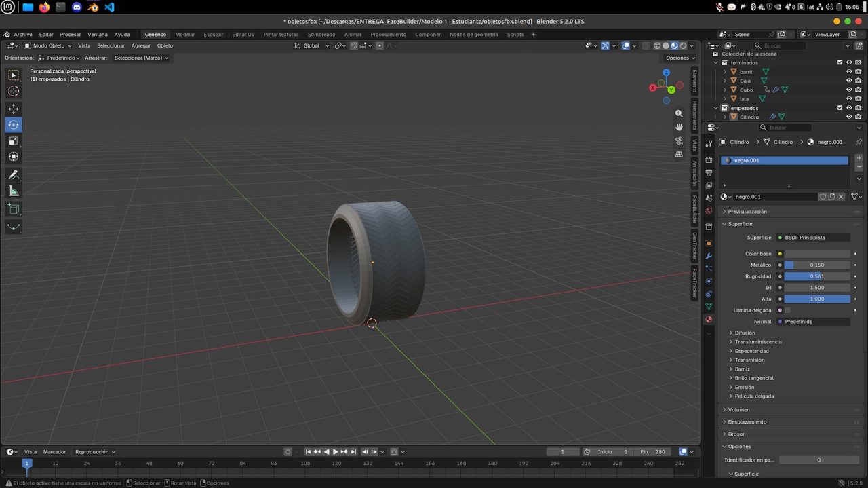Toggle camera view with the camera icon

(679, 140)
